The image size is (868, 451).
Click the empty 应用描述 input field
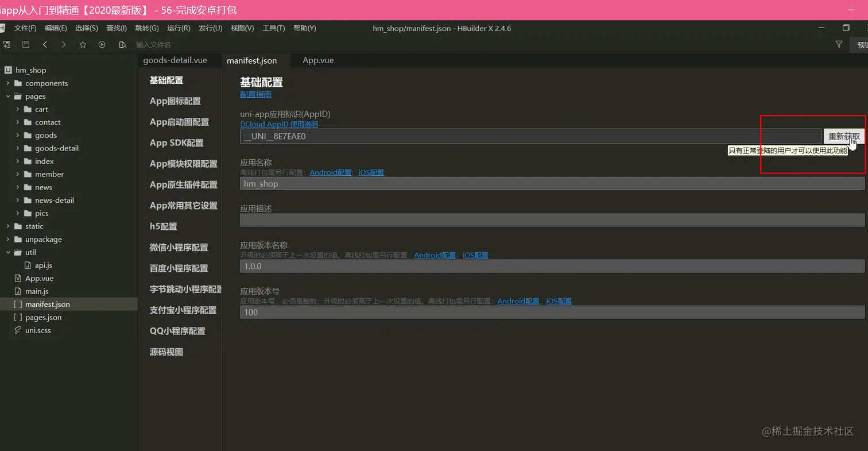click(552, 220)
